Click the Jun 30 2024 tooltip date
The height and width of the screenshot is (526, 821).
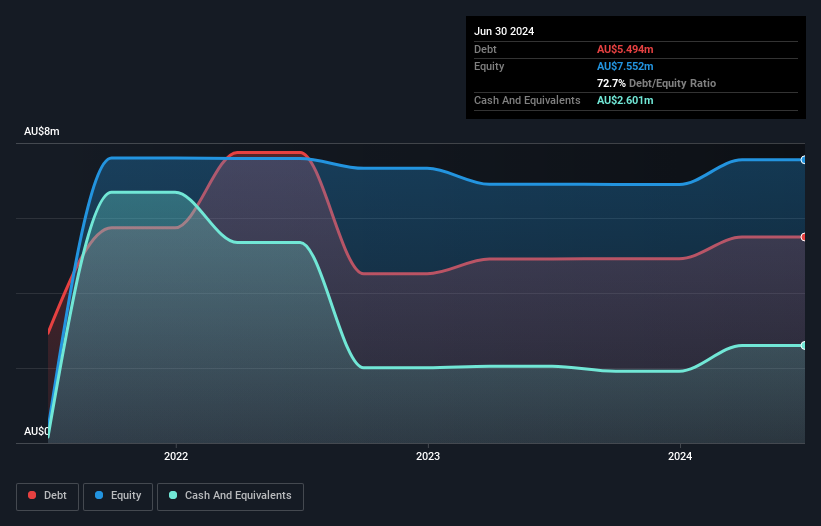coord(504,31)
